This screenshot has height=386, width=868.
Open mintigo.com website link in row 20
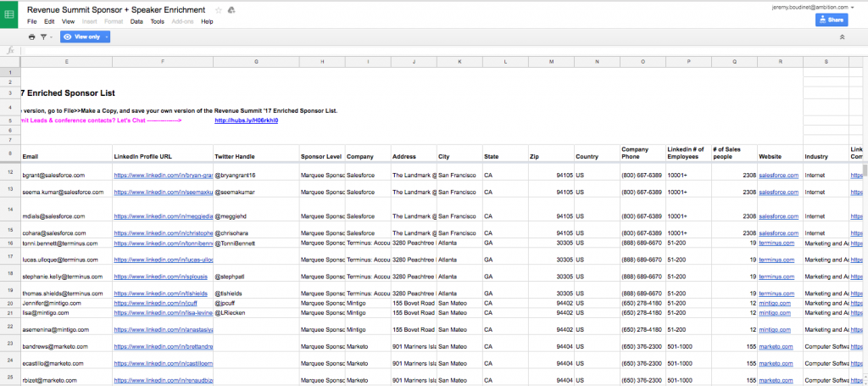(x=775, y=304)
